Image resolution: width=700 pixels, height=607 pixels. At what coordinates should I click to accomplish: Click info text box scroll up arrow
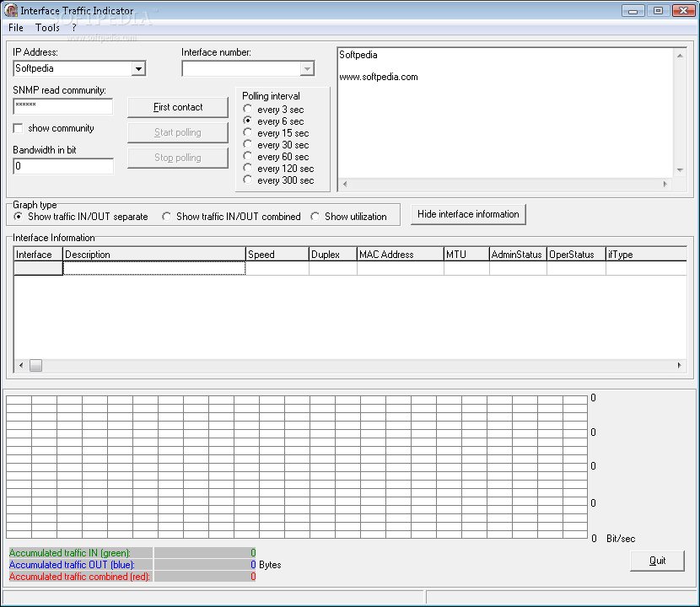[680, 56]
